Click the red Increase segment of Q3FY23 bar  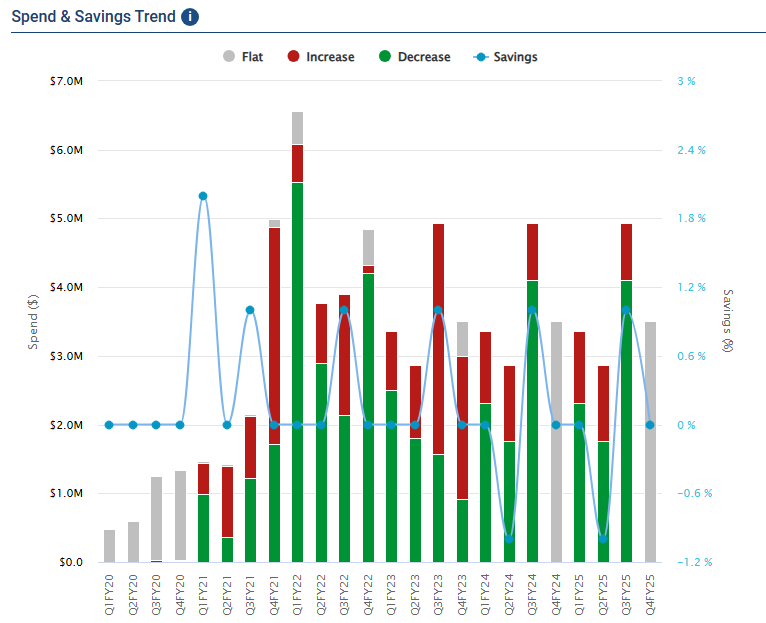[x=438, y=290]
